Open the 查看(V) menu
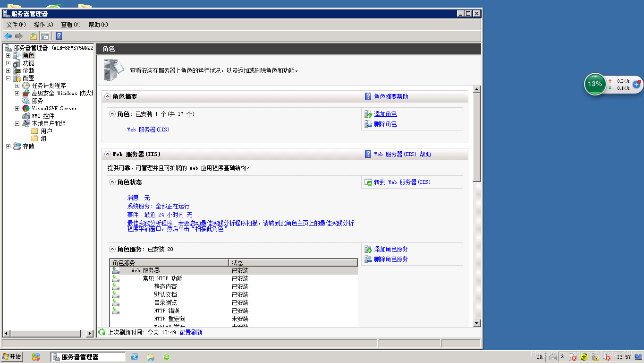This screenshot has width=644, height=363. [70, 25]
